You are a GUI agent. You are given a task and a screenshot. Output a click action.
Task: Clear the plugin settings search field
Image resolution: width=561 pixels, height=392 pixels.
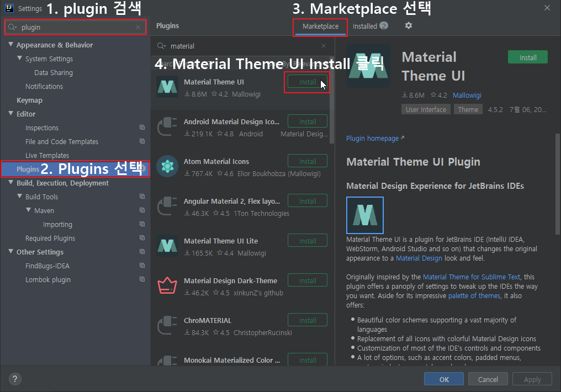[138, 27]
